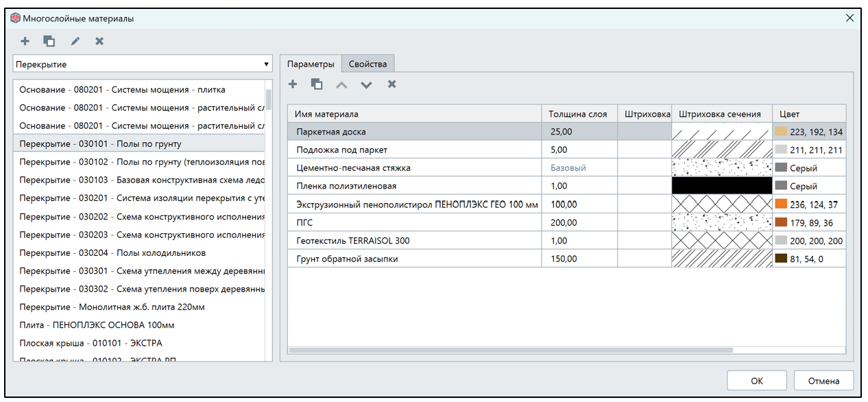
Task: Switch to the Свойства tab
Action: coord(367,64)
